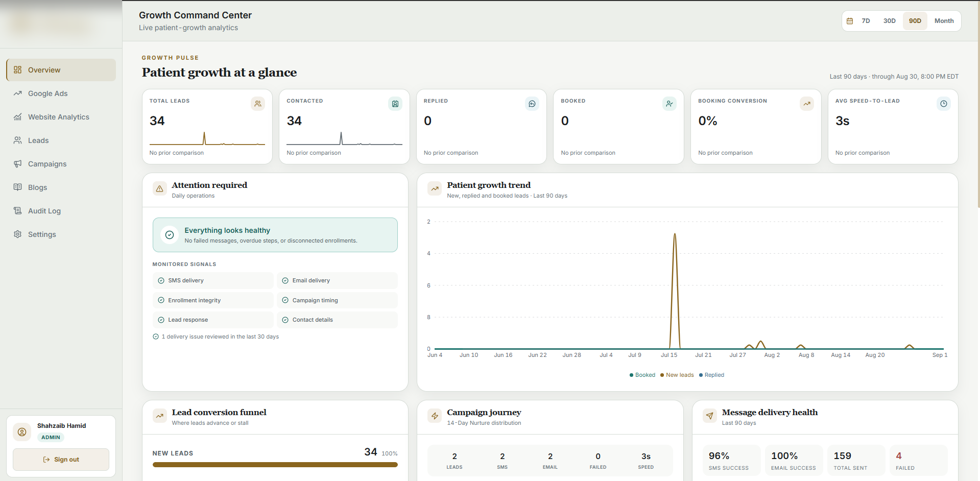Toggle the Replied legend item

[711, 375]
